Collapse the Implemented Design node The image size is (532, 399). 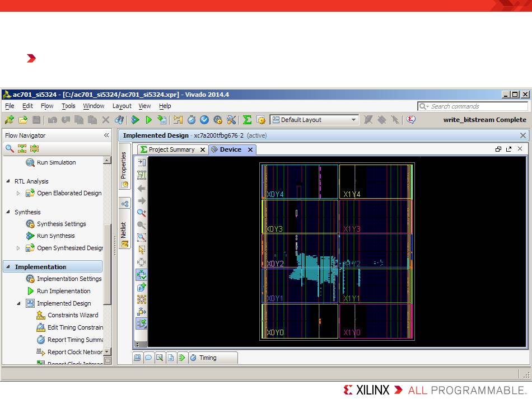click(18, 303)
